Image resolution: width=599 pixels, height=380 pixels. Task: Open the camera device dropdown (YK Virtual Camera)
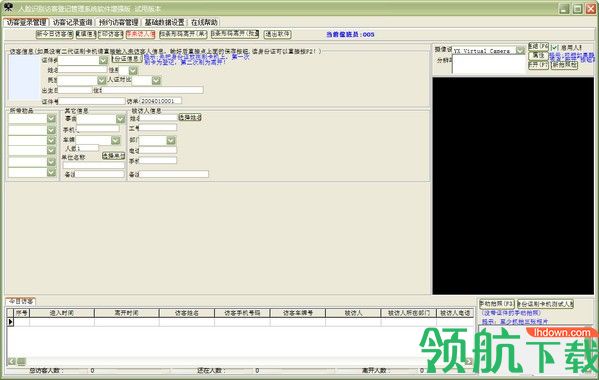(520, 50)
